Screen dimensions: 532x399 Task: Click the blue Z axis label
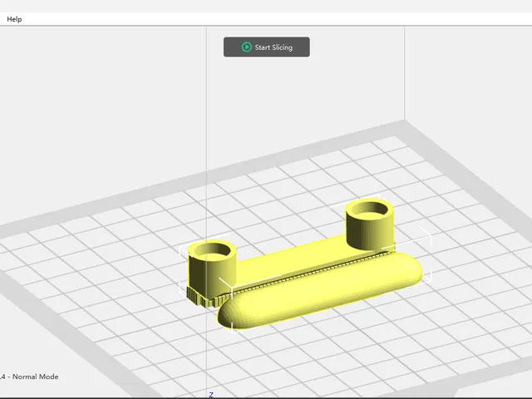(x=211, y=395)
